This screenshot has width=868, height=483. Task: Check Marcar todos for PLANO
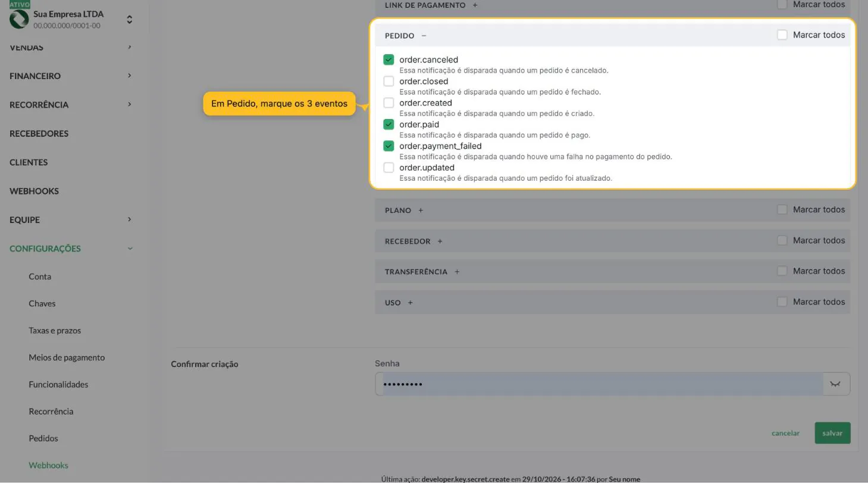click(782, 209)
